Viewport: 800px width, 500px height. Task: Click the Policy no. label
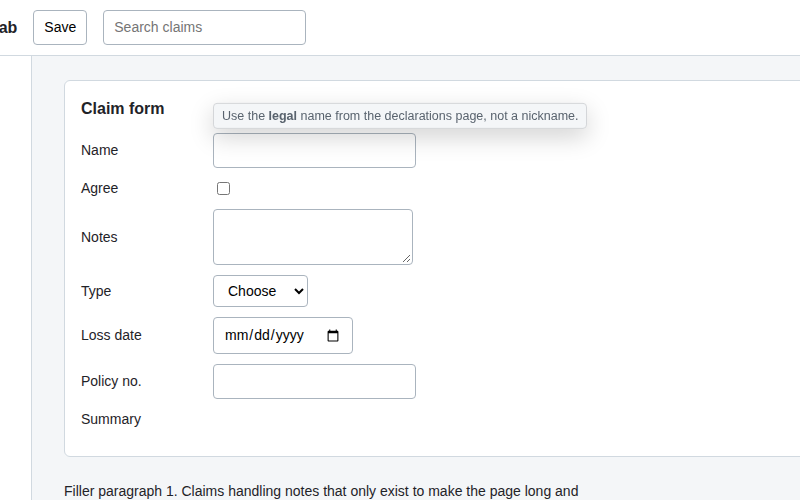(111, 381)
